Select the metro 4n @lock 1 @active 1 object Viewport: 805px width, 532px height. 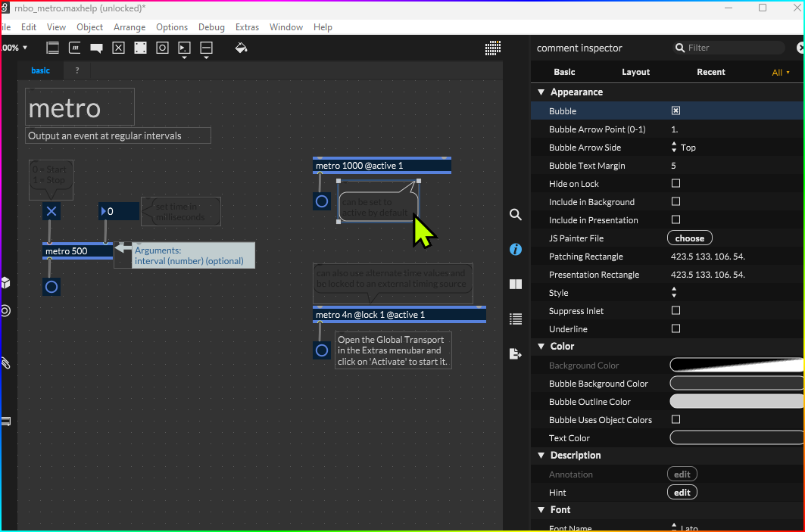click(x=399, y=315)
